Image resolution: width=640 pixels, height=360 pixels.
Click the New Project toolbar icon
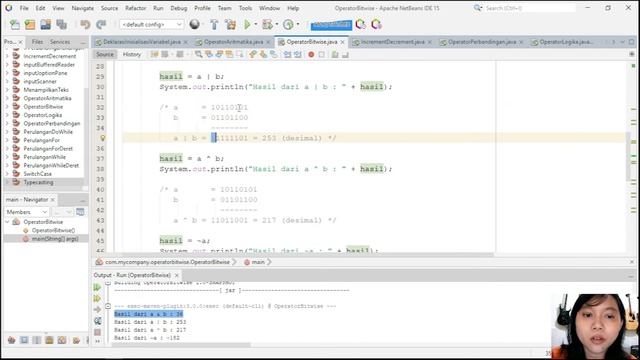coord(30,24)
